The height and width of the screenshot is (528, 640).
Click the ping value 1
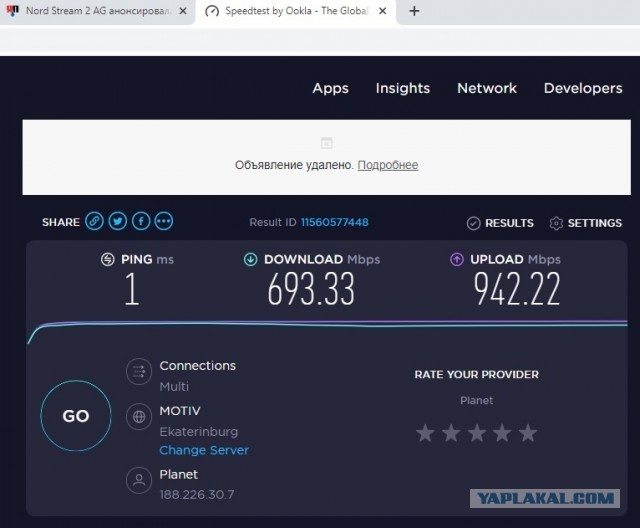tap(132, 289)
